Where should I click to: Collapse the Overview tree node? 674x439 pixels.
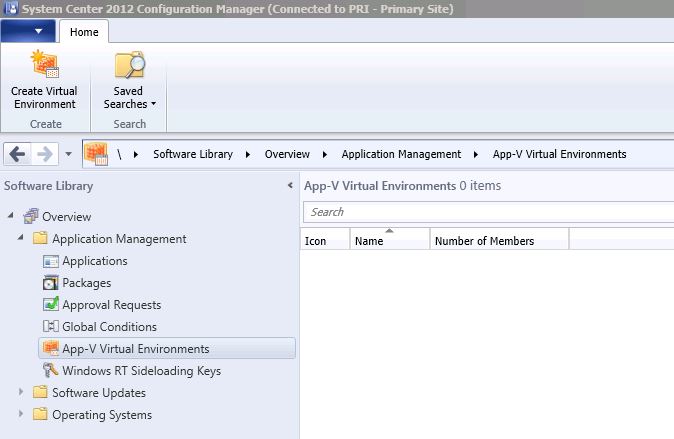pyautogui.click(x=10, y=215)
